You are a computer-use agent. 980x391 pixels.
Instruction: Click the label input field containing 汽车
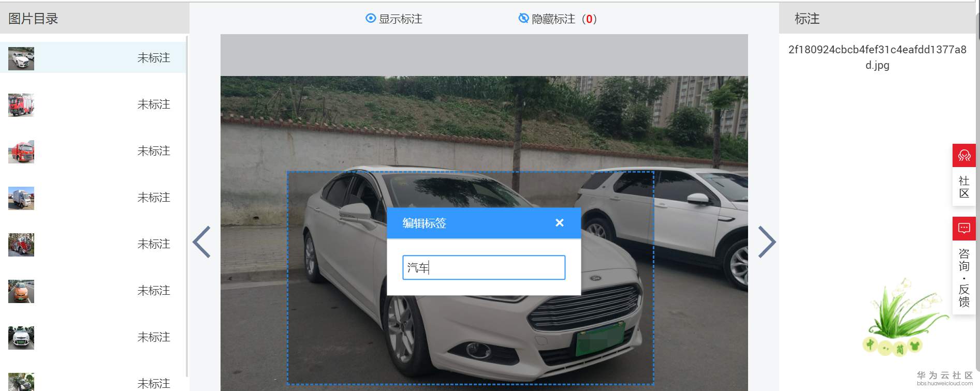click(x=484, y=267)
